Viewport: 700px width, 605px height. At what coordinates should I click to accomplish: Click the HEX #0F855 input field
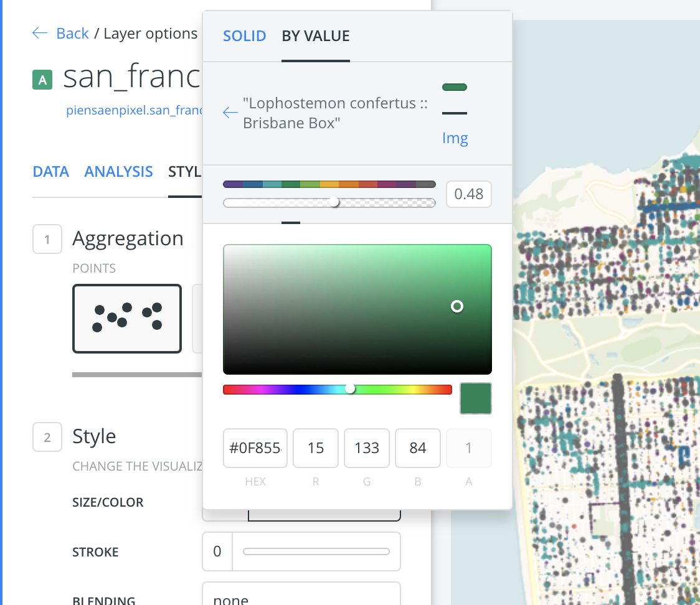[x=255, y=448]
